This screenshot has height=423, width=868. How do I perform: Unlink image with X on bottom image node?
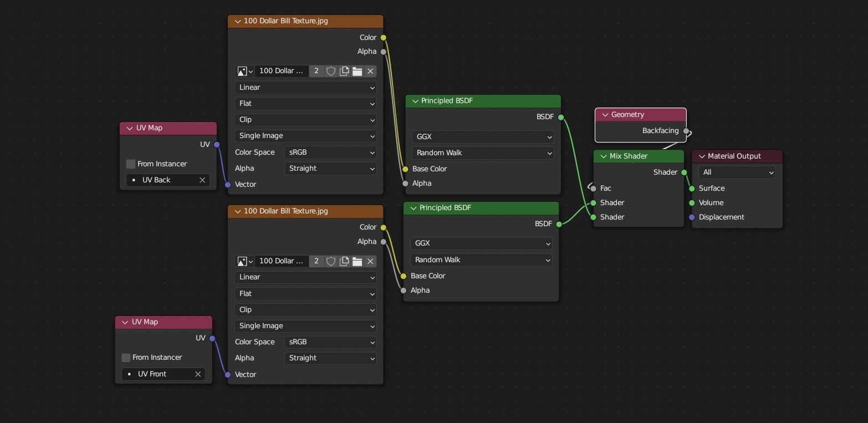pyautogui.click(x=370, y=261)
